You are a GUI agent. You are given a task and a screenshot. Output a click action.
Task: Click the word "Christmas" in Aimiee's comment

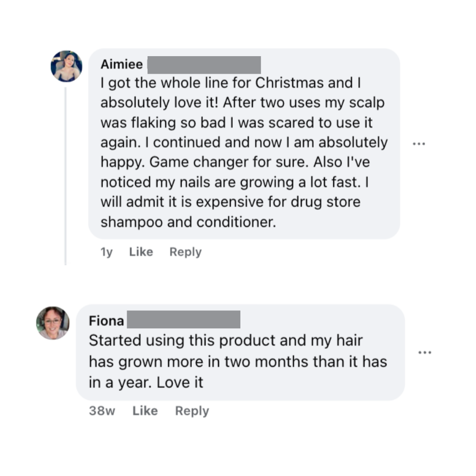coord(290,83)
